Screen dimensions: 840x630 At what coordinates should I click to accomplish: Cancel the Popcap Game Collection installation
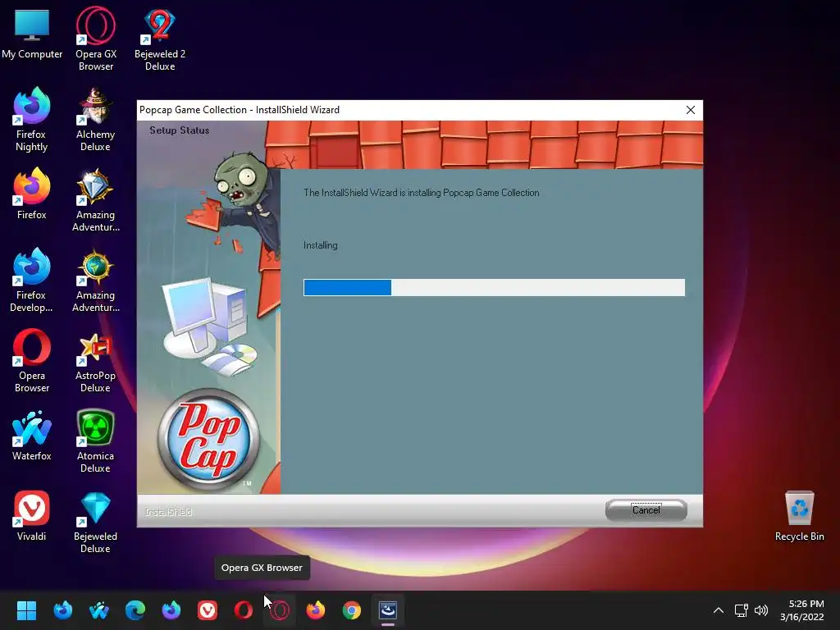pyautogui.click(x=646, y=510)
